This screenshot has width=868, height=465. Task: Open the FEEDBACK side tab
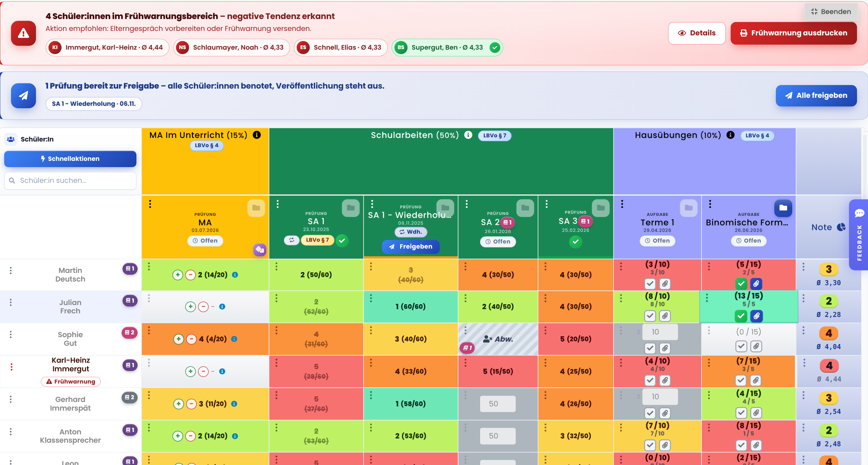tap(858, 235)
